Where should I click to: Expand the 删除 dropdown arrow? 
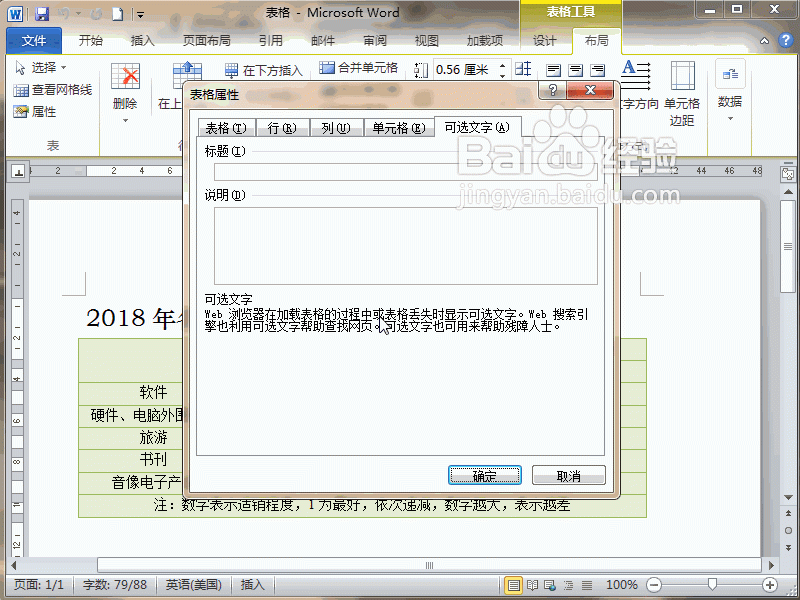tap(125, 120)
